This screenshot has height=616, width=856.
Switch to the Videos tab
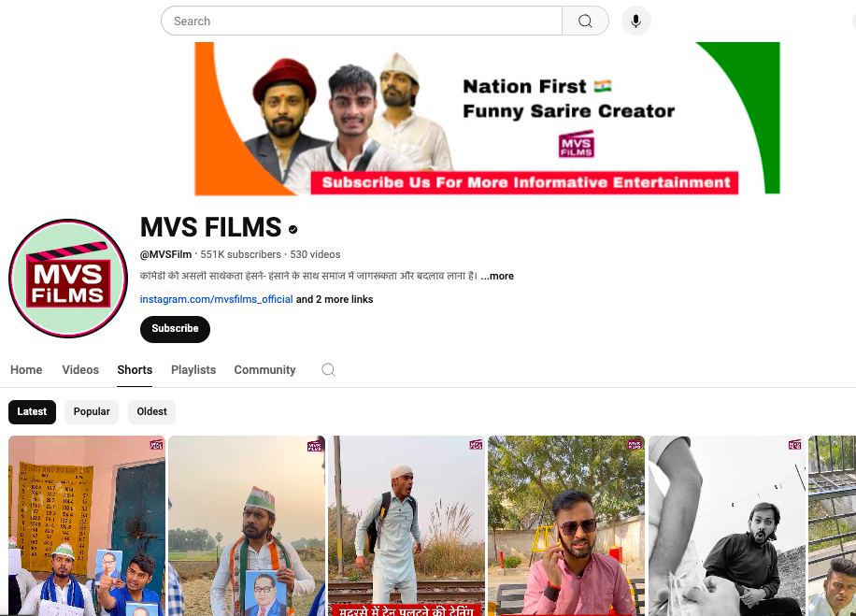coord(80,370)
